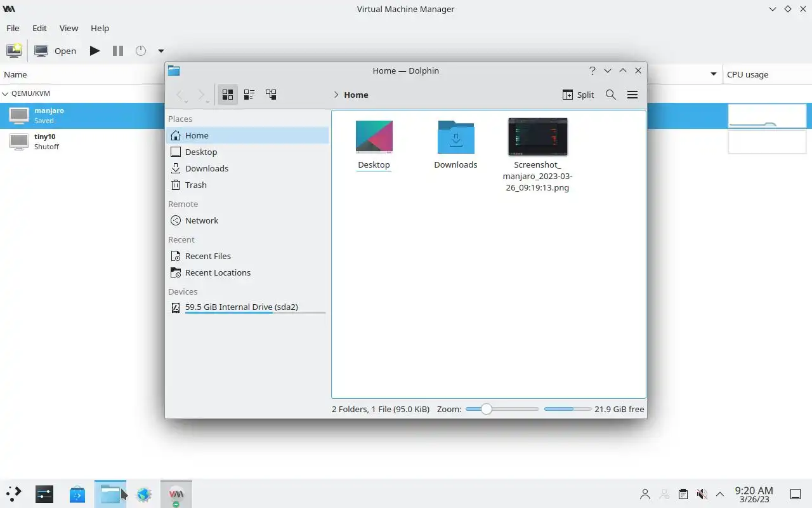Image resolution: width=812 pixels, height=508 pixels.
Task: Toggle the muted volume tray icon
Action: (x=702, y=494)
